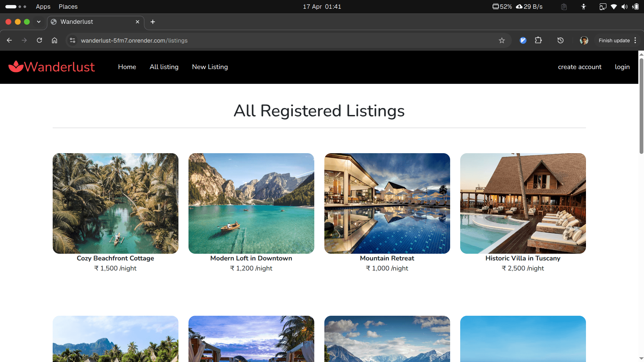Open the Apps menu in top panel
The width and height of the screenshot is (644, 362).
[43, 7]
